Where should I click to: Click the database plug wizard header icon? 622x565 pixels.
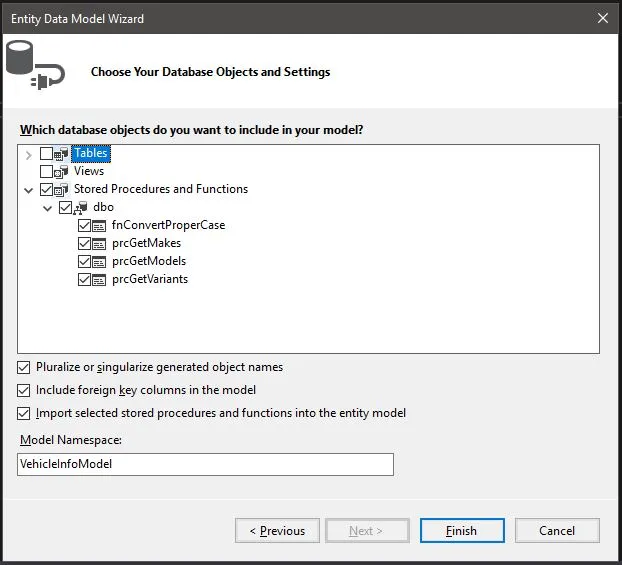[x=34, y=68]
